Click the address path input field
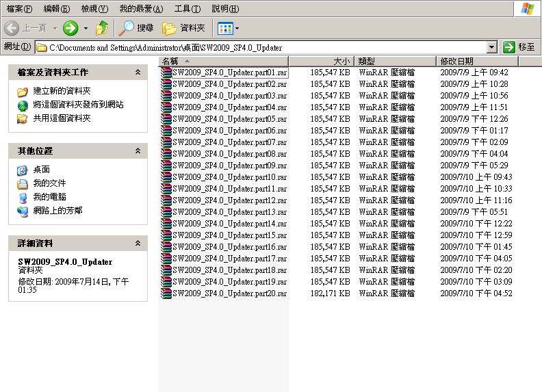Viewport: 542px width, 392px height. (x=261, y=47)
